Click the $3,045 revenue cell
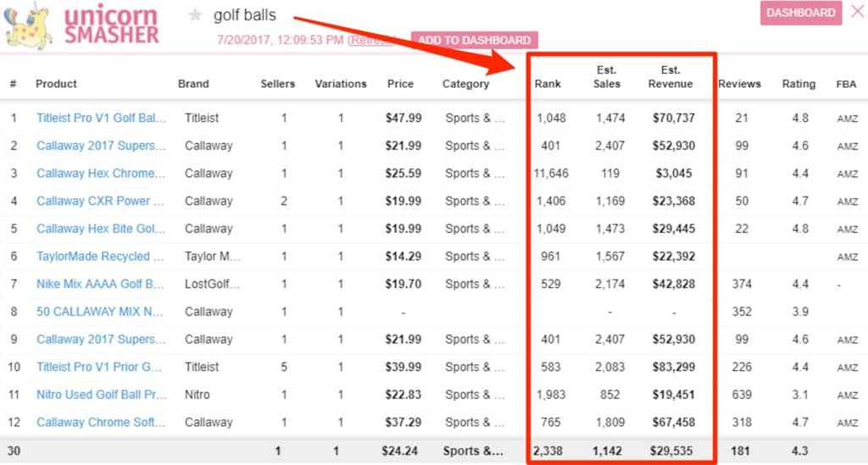The width and height of the screenshot is (868, 465). point(674,173)
